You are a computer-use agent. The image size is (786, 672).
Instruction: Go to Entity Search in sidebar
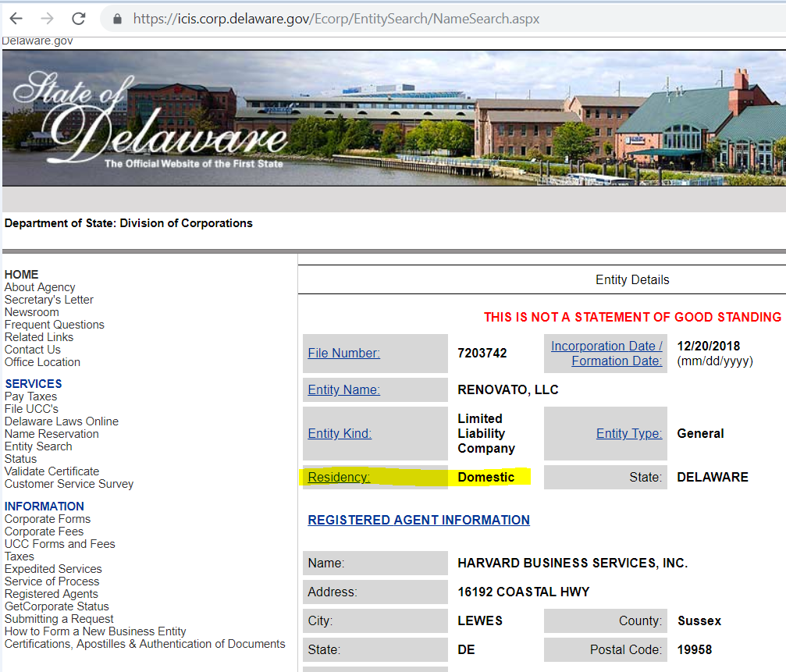point(38,446)
